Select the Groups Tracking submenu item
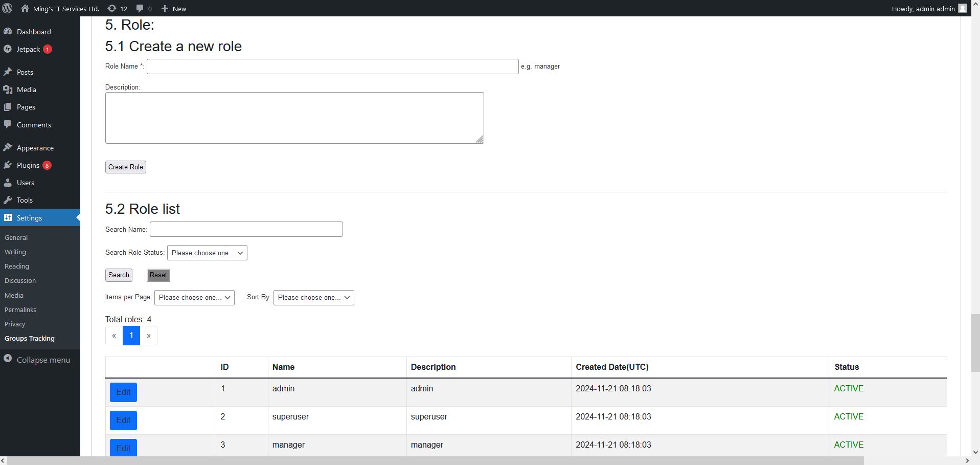This screenshot has height=465, width=980. [x=30, y=338]
